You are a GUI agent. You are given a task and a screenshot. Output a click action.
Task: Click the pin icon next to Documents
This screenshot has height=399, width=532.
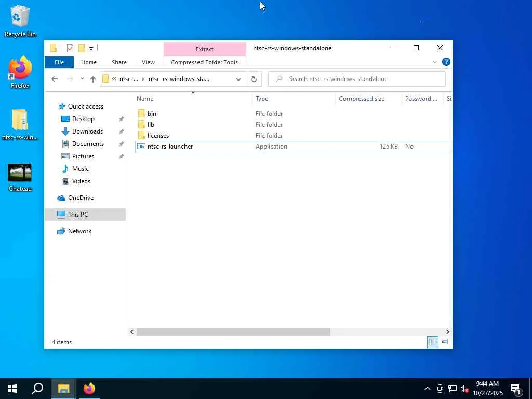[121, 144]
